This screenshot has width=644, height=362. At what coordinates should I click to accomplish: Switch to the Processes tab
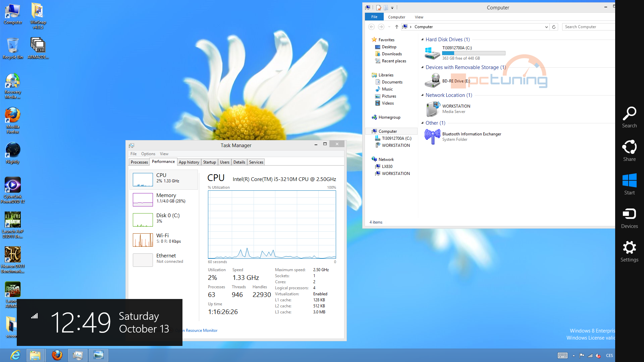click(x=139, y=162)
